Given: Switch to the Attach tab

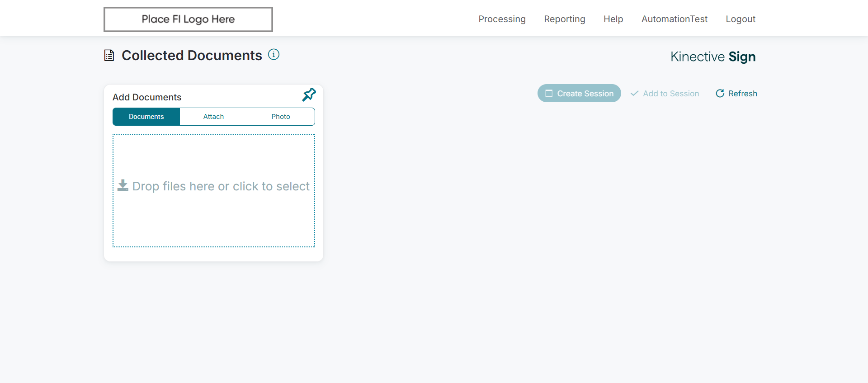Looking at the screenshot, I should (213, 117).
